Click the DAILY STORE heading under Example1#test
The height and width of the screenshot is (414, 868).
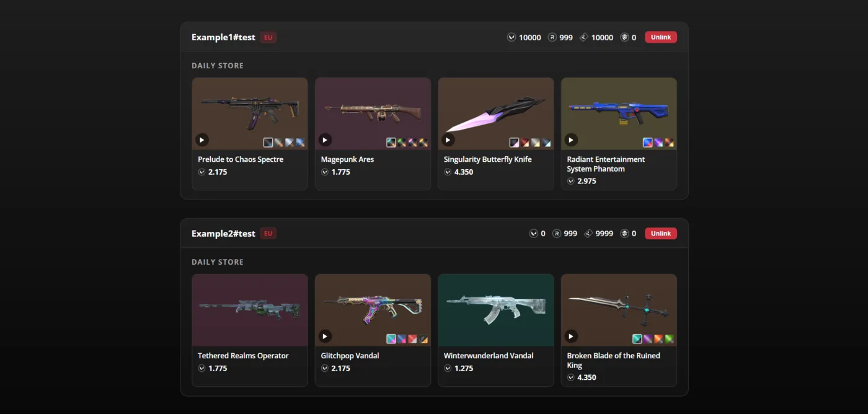pos(218,66)
